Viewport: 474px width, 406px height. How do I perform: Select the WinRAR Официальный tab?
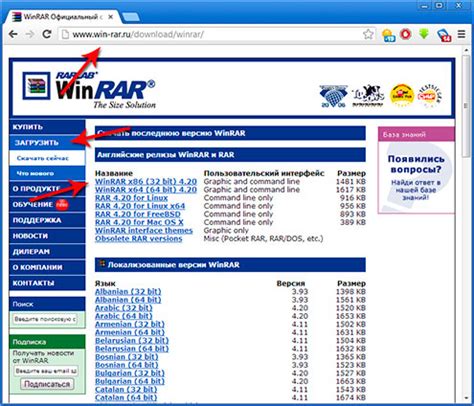tap(63, 17)
